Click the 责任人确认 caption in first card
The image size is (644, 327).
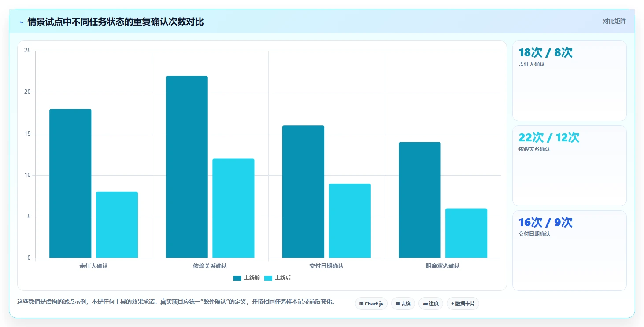pos(532,64)
